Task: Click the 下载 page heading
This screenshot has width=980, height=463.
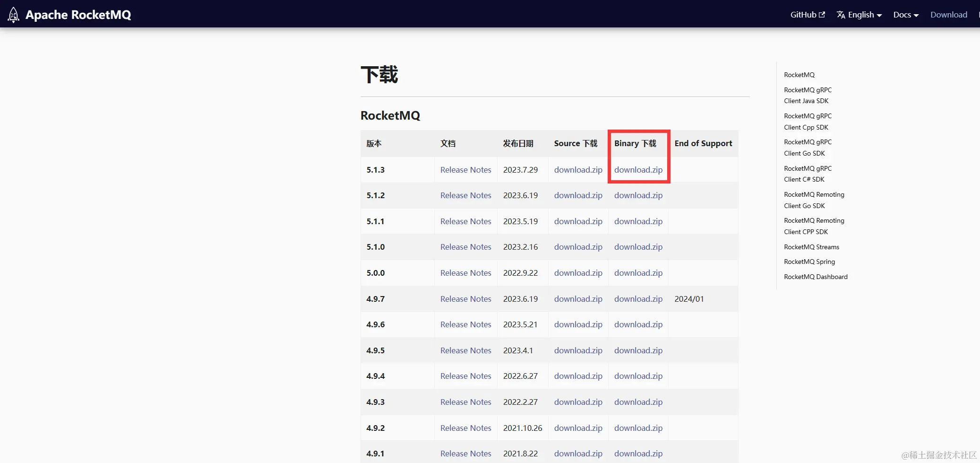Action: (x=379, y=75)
